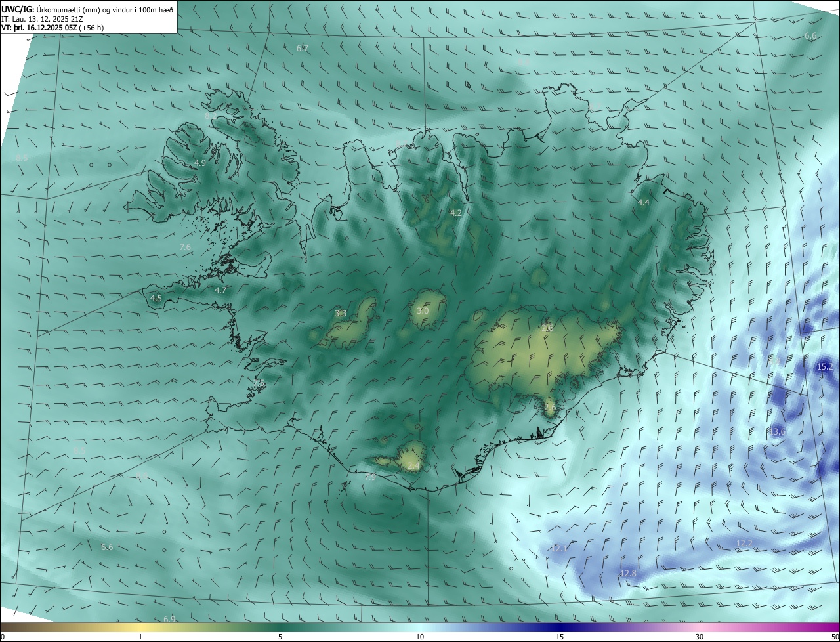Click the 'VT: þri. 16.12.2025 05Z (+56 h)' line
Screen dimensions: 840x642
pyautogui.click(x=52, y=28)
